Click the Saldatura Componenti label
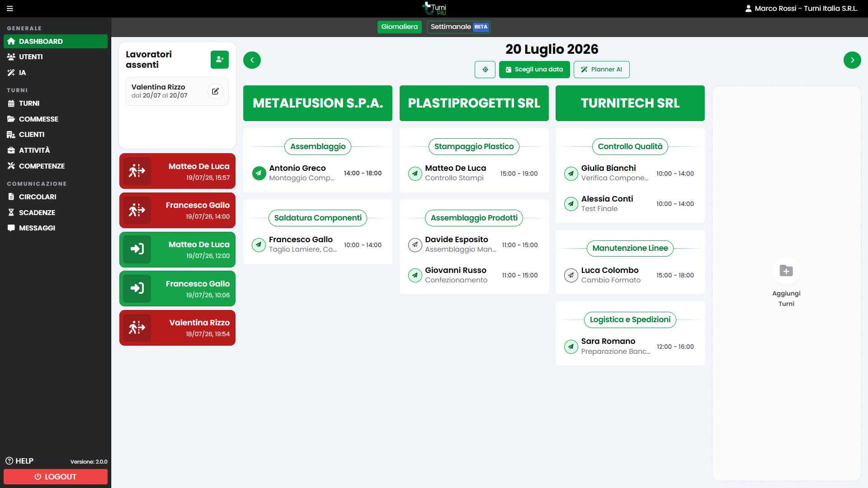The height and width of the screenshot is (488, 868). [x=318, y=218]
